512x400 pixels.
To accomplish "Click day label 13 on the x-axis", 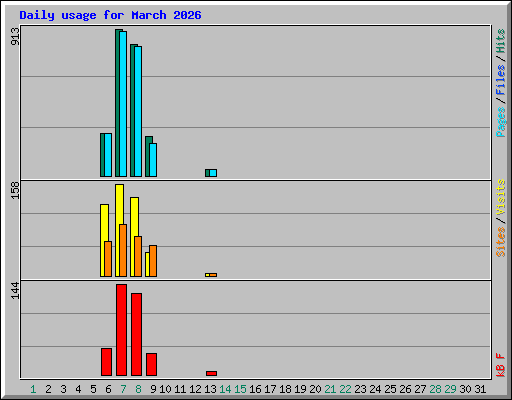I will tap(210, 389).
